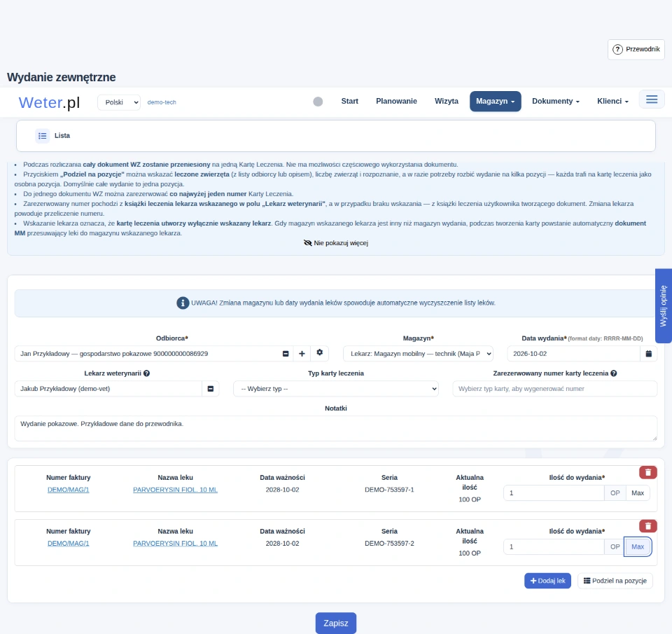Go to the Start menu item
The image size is (672, 634).
coord(350,102)
